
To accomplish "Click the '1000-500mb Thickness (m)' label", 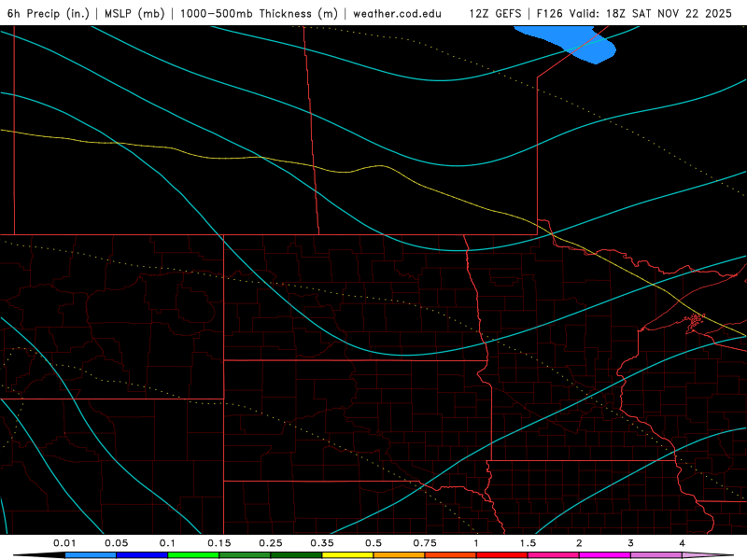I will point(259,13).
